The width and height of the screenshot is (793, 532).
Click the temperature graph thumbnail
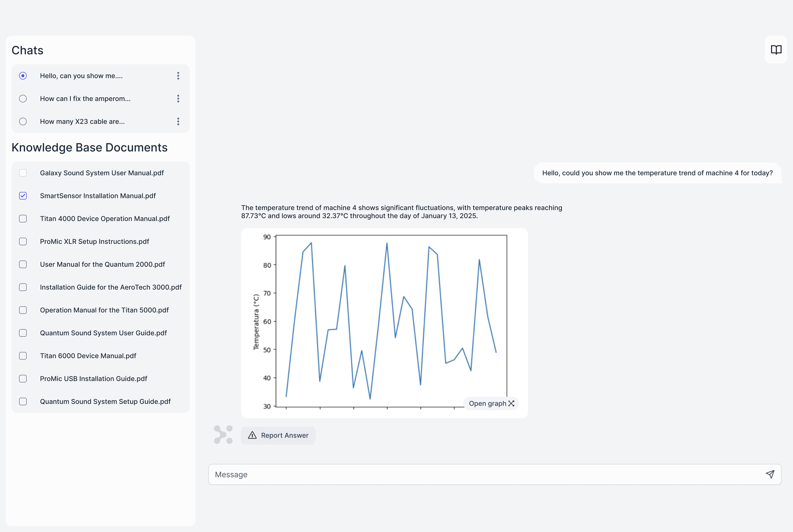(384, 319)
